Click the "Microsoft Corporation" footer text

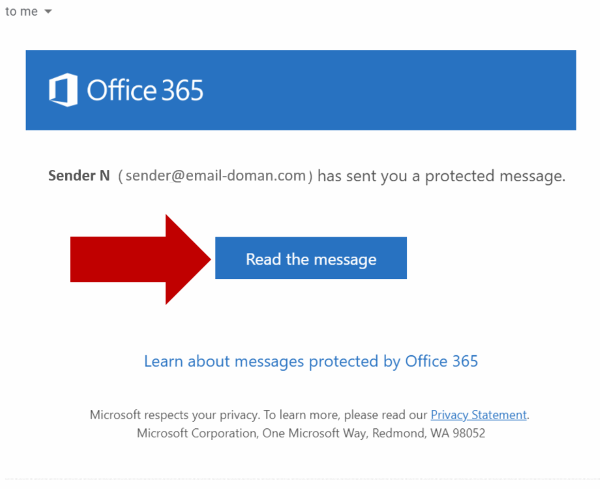pos(198,433)
